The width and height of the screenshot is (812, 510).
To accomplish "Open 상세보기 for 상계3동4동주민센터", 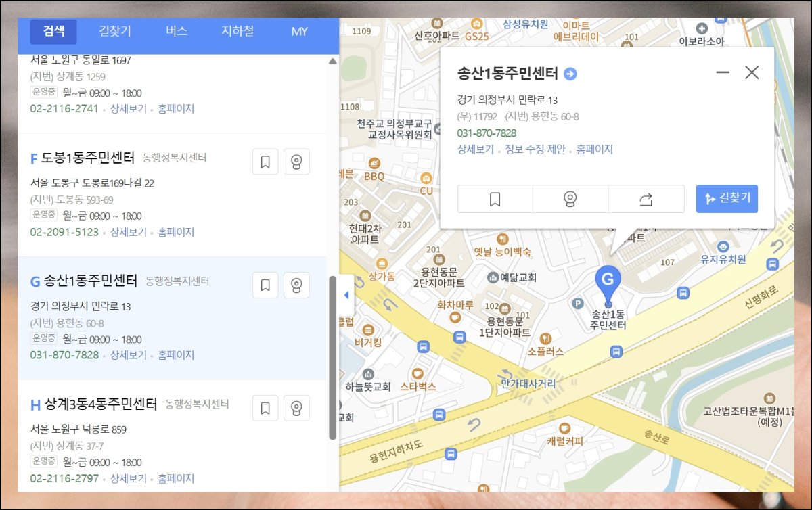I will click(x=129, y=478).
